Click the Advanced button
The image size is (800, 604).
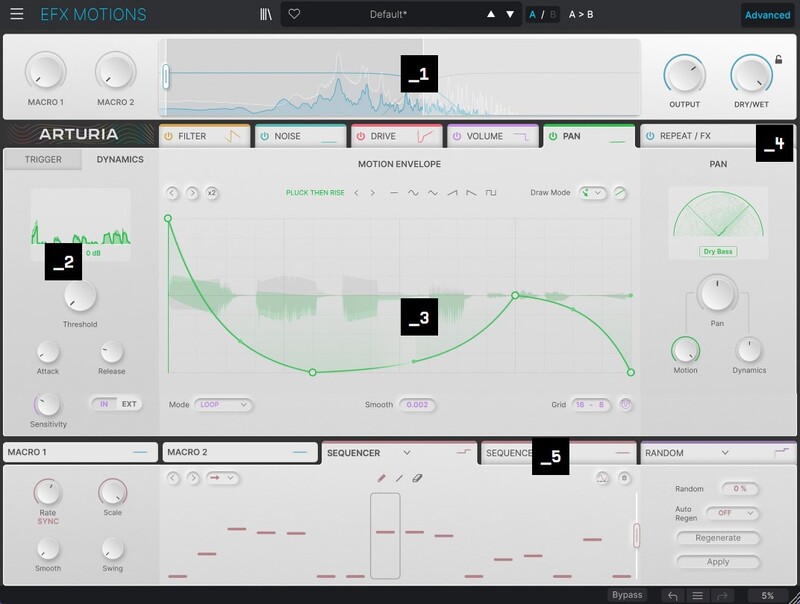767,15
